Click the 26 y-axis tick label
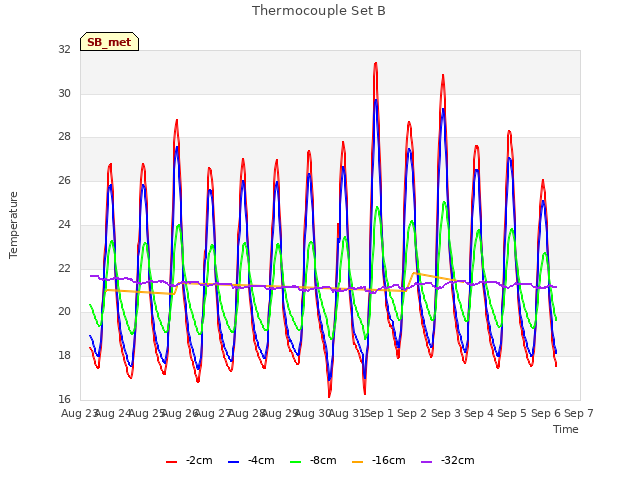 point(64,180)
